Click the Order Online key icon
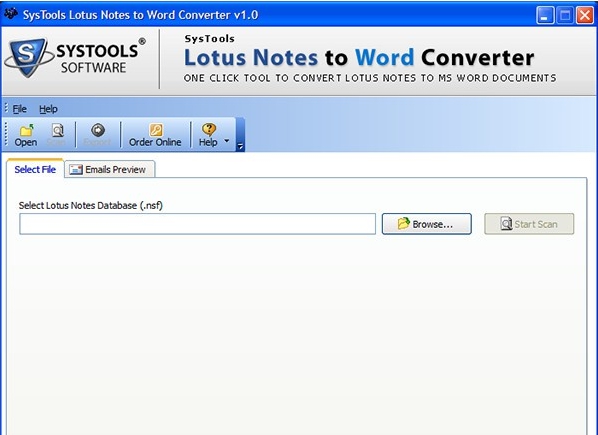The image size is (598, 435). coord(155,130)
